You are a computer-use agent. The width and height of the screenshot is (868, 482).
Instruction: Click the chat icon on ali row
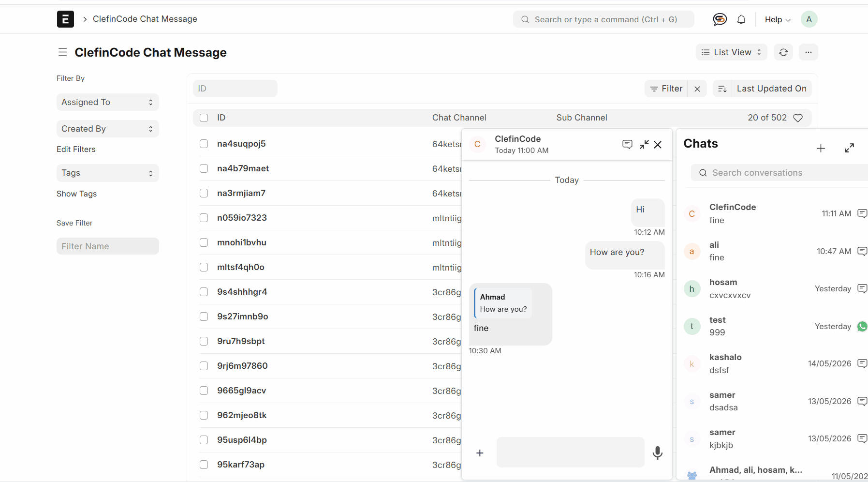(x=862, y=251)
